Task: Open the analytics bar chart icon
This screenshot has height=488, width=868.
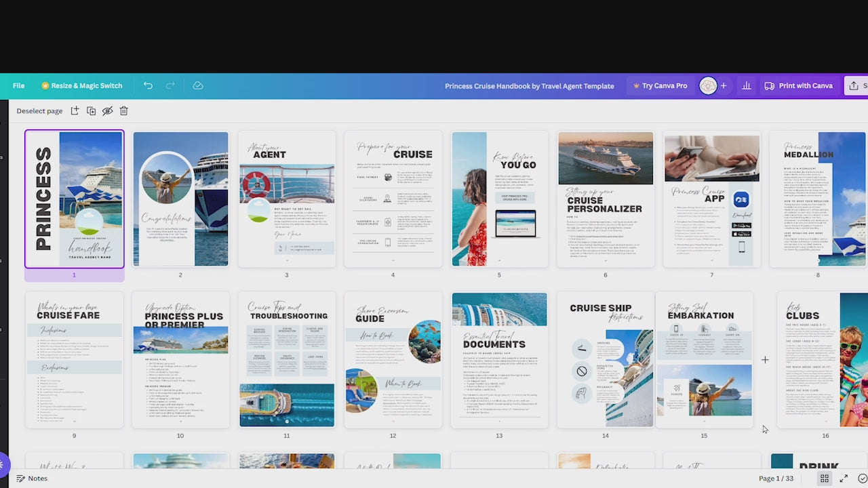Action: tap(747, 86)
